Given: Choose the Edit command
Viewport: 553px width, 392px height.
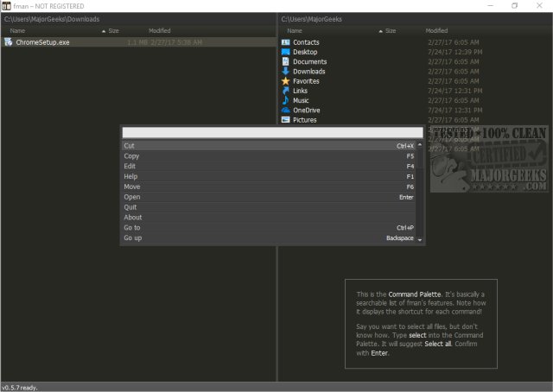Looking at the screenshot, I should [269, 166].
